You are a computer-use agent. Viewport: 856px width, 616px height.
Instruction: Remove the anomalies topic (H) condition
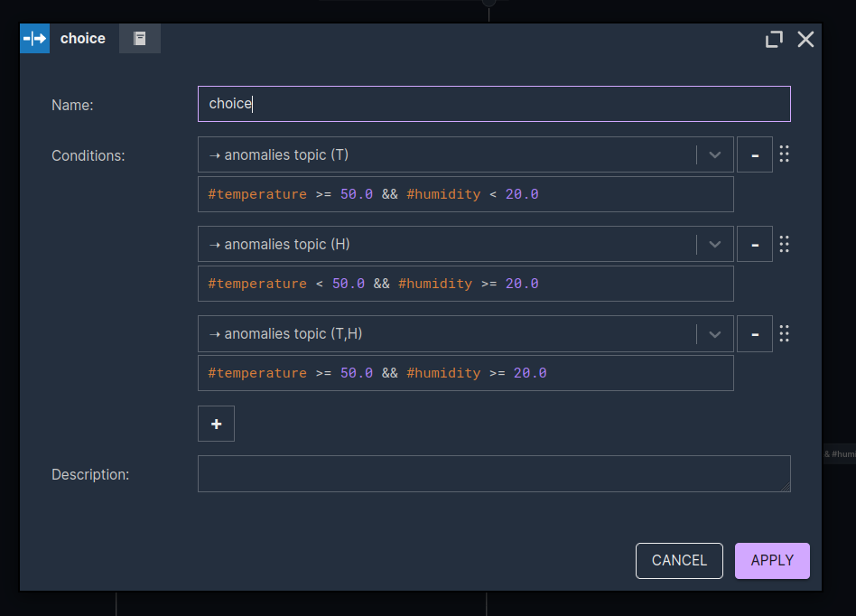tap(755, 244)
